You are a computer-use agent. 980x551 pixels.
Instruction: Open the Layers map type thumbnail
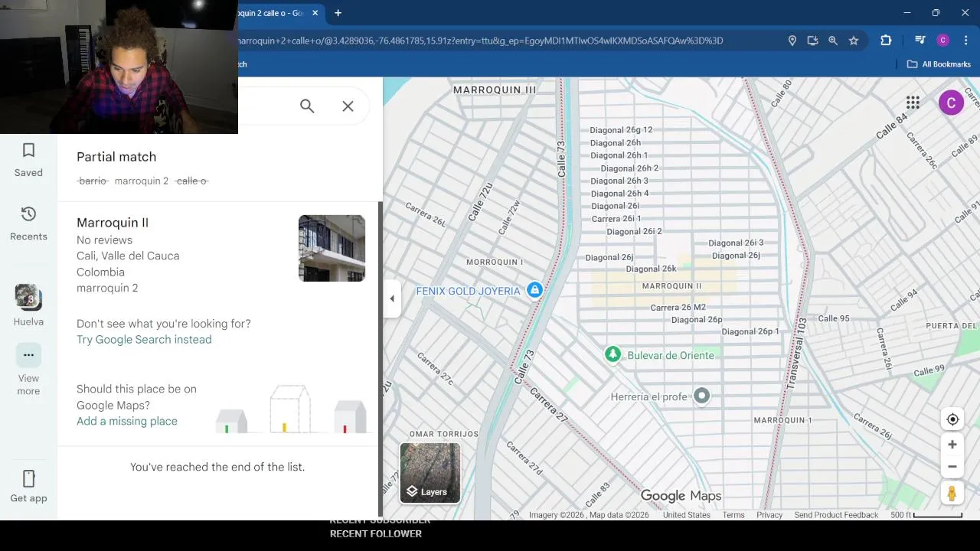click(x=430, y=473)
